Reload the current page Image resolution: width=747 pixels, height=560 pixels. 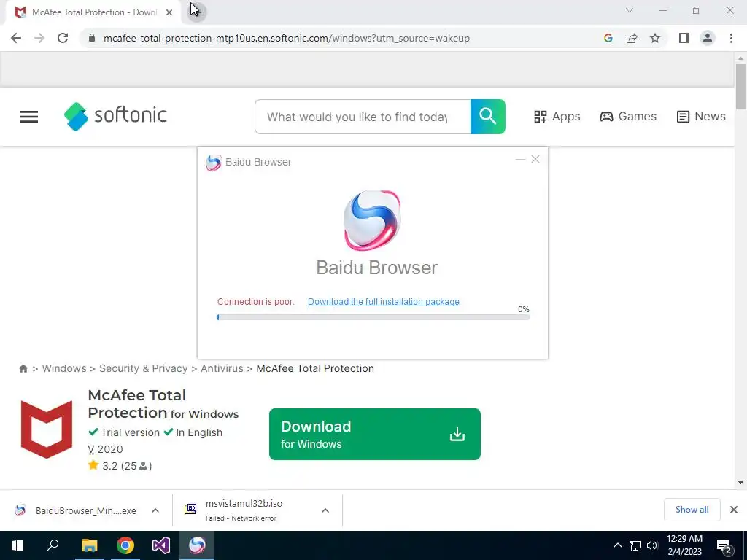coord(63,38)
